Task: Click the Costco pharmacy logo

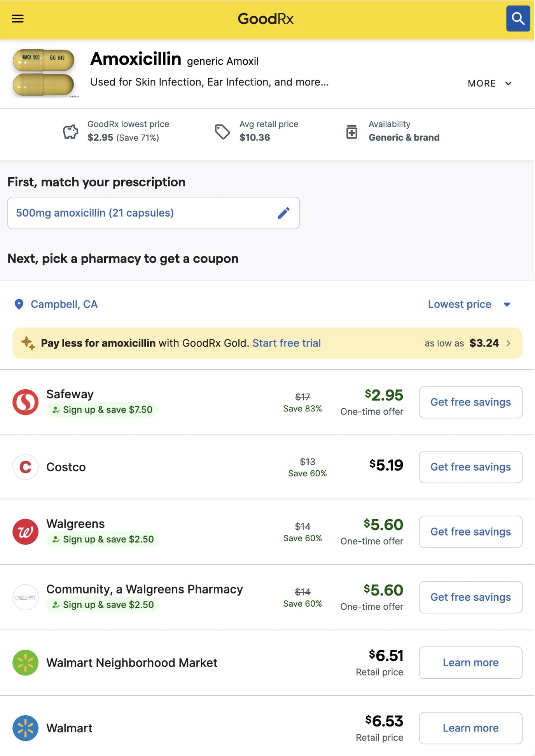Action: tap(26, 467)
